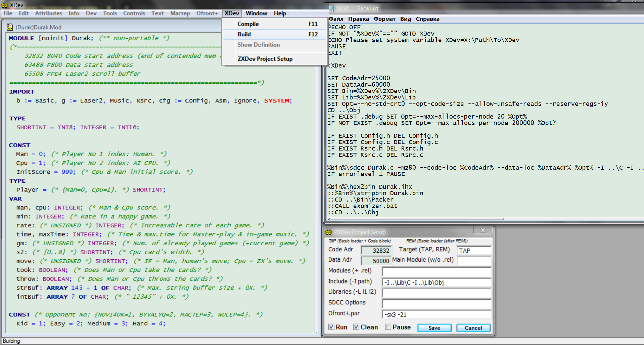Click the XDev application icon in title bar
644x345 pixels.
5,5
